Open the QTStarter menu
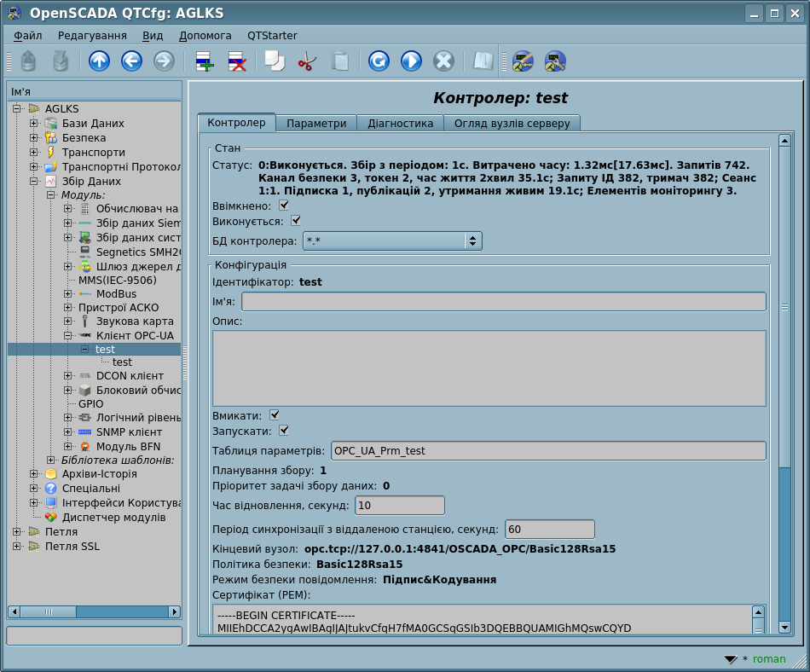The width and height of the screenshot is (810, 672). [x=272, y=36]
